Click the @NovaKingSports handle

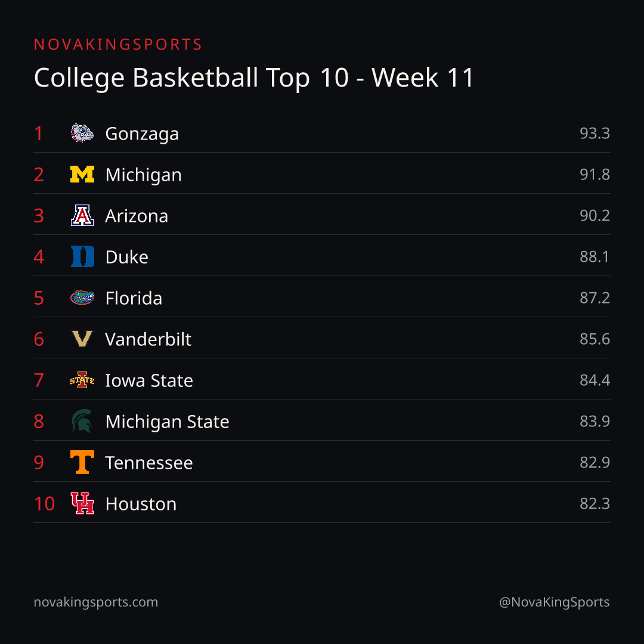tap(554, 602)
